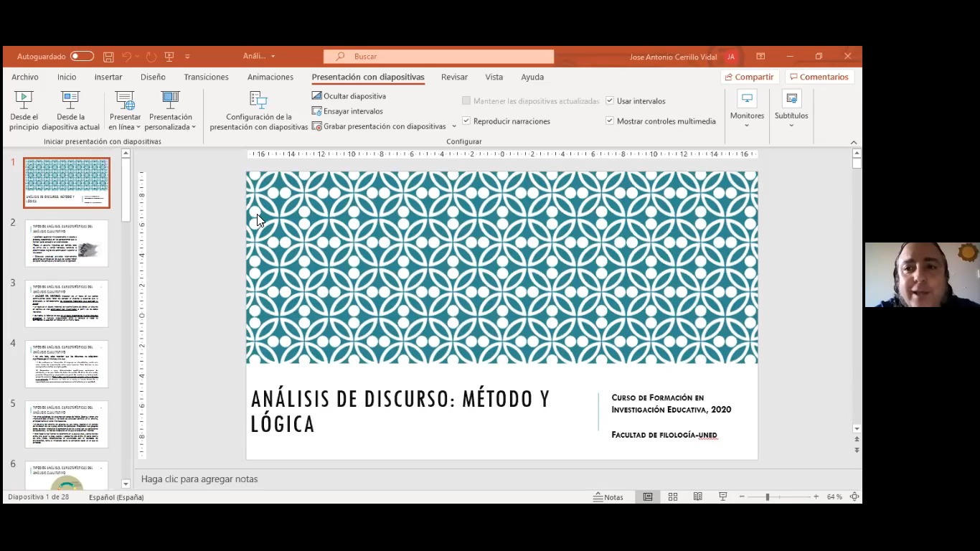This screenshot has width=980, height=551.
Task: Click the Compartir button
Action: [x=749, y=77]
